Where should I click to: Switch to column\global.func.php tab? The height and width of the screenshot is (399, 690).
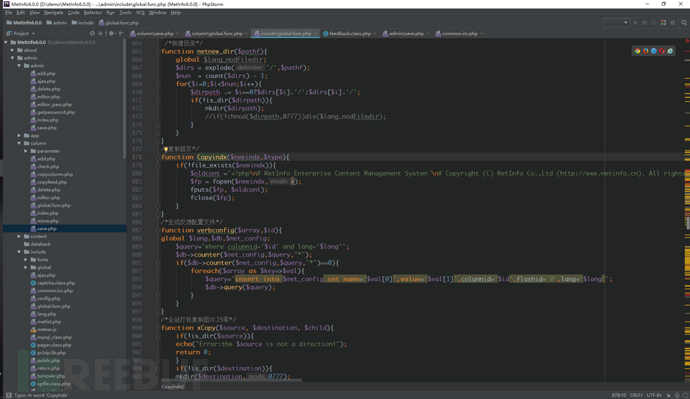[x=217, y=33]
